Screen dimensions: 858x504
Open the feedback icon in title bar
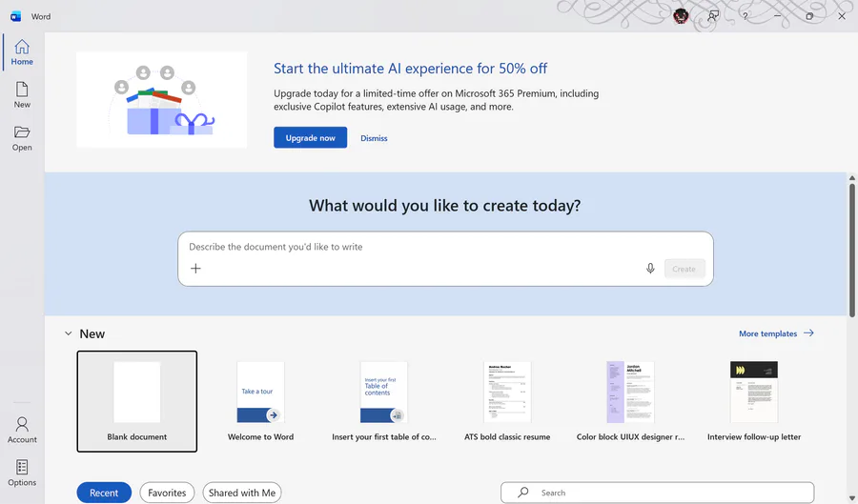713,16
